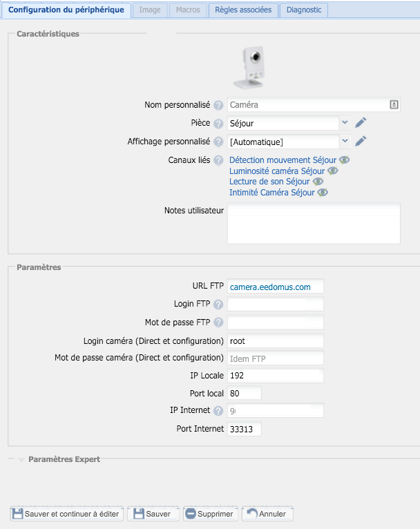Click help icon next to Mot de passe FTP
The width and height of the screenshot is (420, 529).
pyautogui.click(x=218, y=323)
